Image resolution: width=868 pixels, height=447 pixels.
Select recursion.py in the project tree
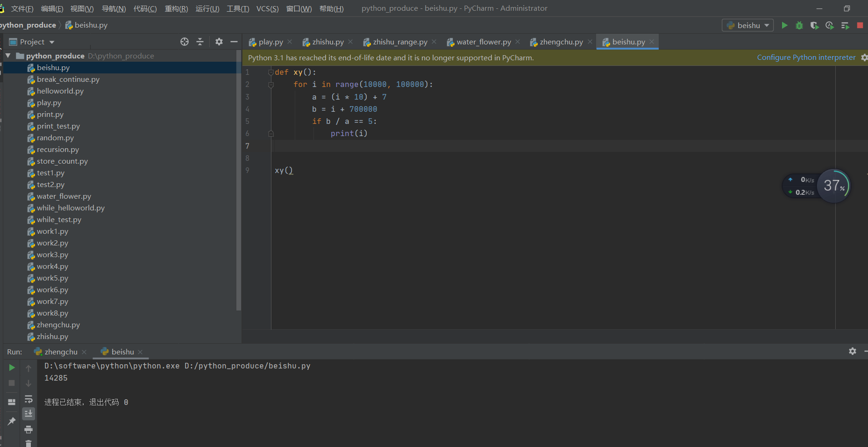(x=58, y=150)
